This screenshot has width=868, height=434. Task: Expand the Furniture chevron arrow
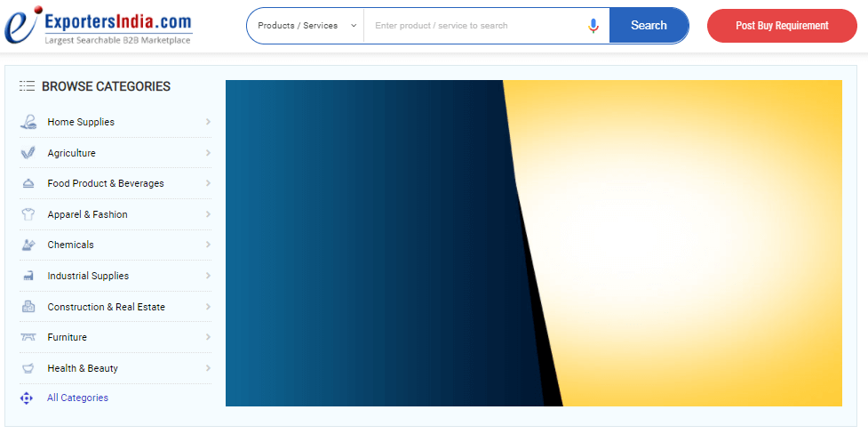tap(208, 337)
